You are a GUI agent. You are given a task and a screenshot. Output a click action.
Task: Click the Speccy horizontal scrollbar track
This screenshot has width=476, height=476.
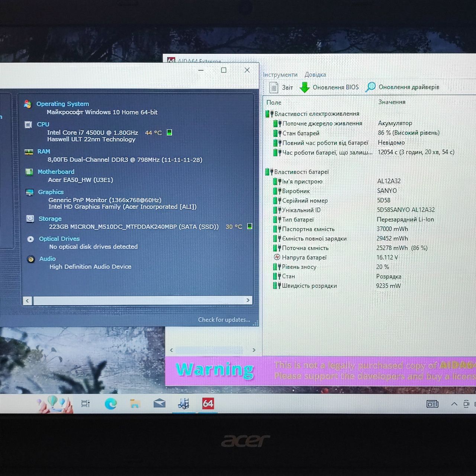(x=138, y=300)
